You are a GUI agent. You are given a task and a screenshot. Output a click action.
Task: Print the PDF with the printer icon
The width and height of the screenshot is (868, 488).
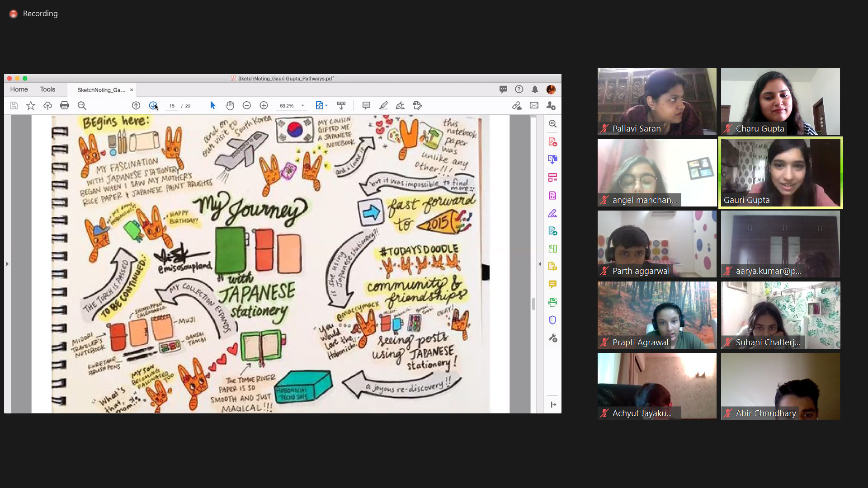[65, 106]
